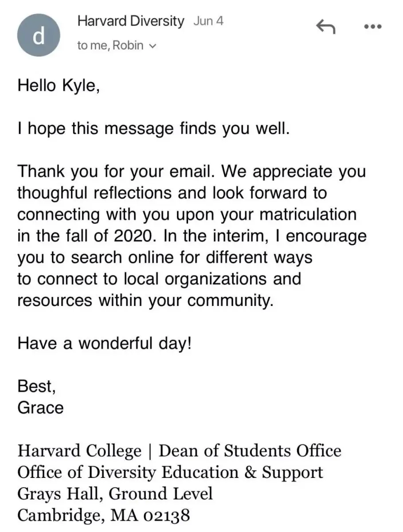Click the "Grays Hall, Ground Level" line

point(115,493)
